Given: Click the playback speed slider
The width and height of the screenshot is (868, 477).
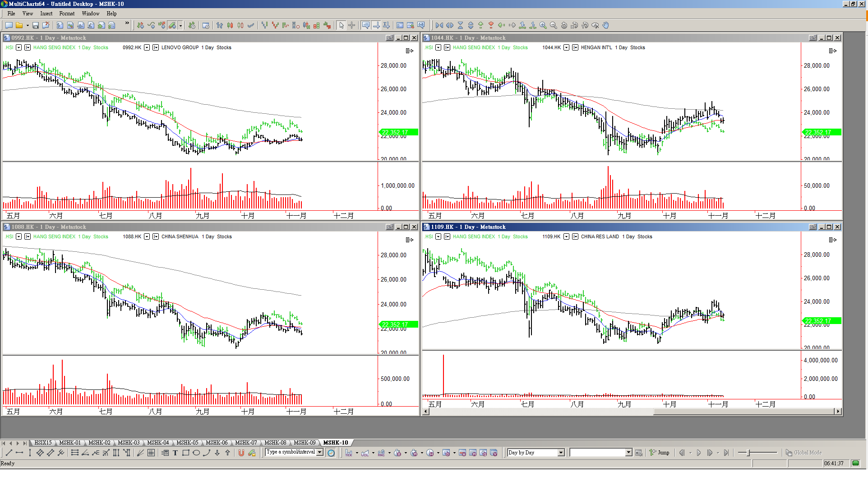Looking at the screenshot, I should click(749, 453).
